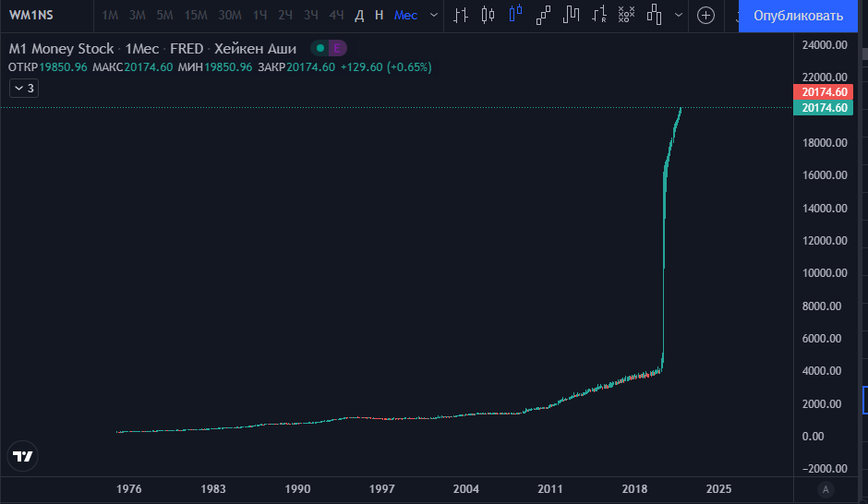
Task: Click the Хейкен Аши chart style label
Action: pos(255,49)
